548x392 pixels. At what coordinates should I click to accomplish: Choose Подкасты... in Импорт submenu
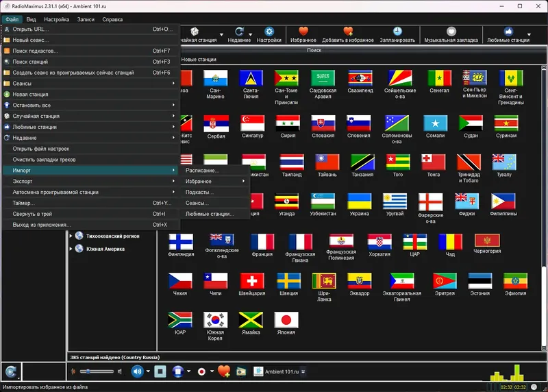(x=215, y=192)
